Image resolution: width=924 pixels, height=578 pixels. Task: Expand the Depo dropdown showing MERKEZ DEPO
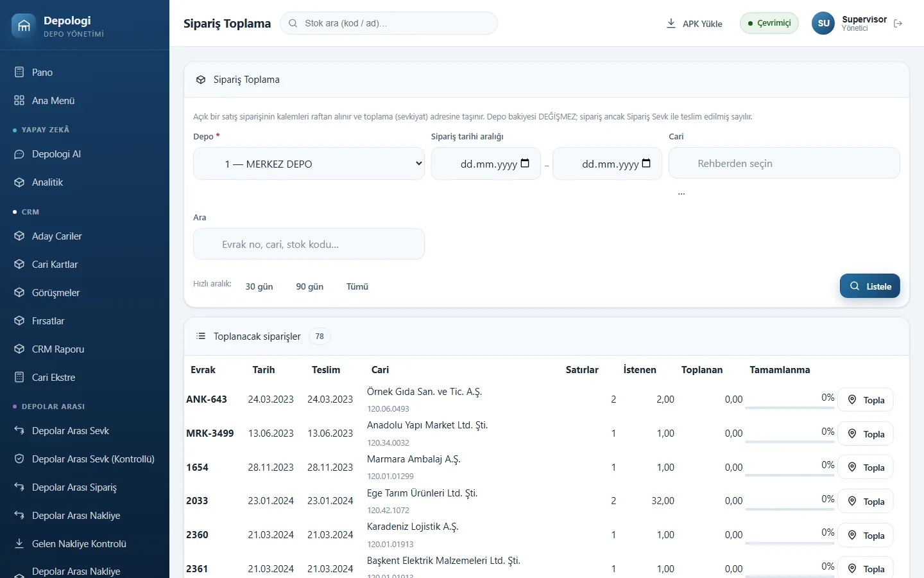pos(309,164)
